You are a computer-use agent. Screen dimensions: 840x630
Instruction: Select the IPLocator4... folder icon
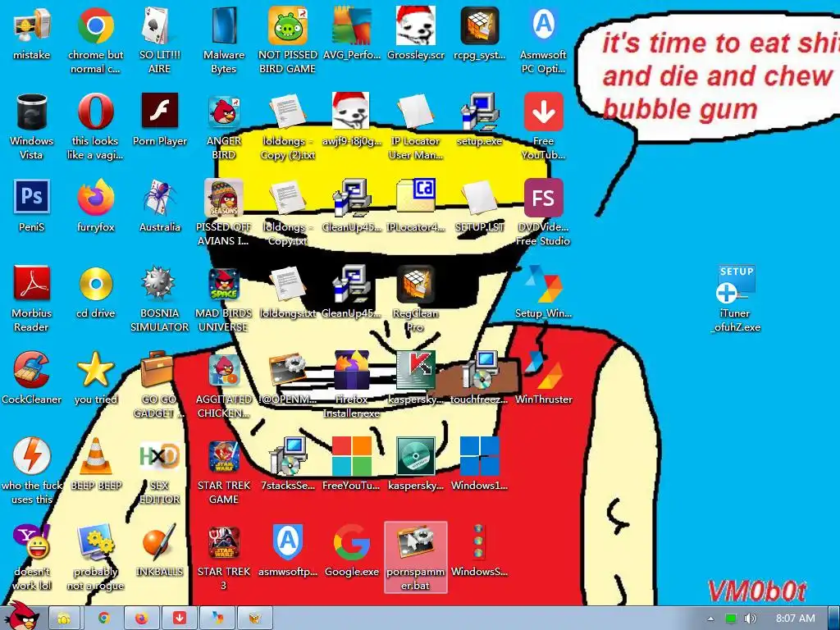point(416,195)
